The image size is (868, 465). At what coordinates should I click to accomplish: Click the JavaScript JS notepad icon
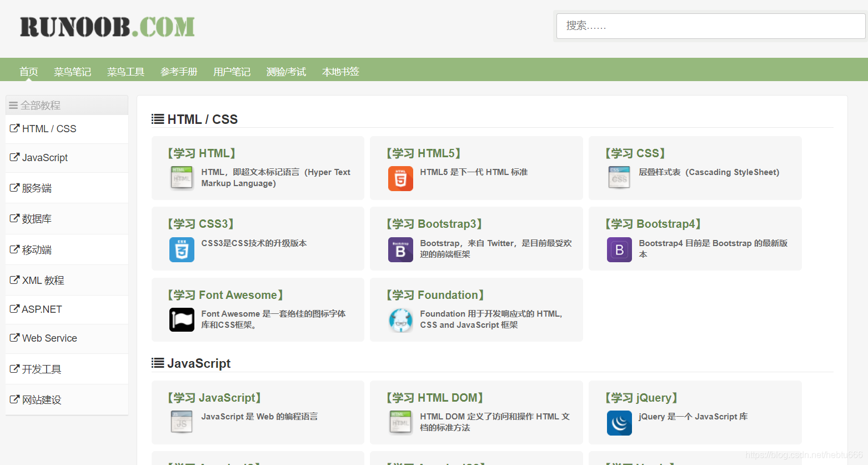point(182,422)
